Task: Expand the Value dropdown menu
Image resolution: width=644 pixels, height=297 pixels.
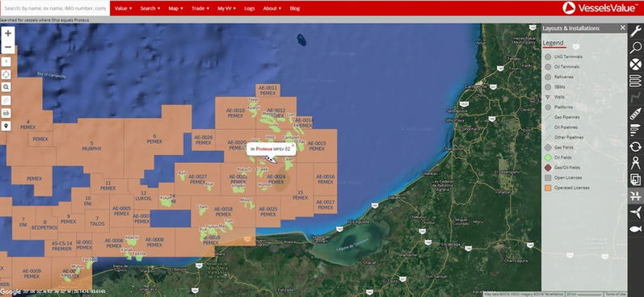Action: 123,8
